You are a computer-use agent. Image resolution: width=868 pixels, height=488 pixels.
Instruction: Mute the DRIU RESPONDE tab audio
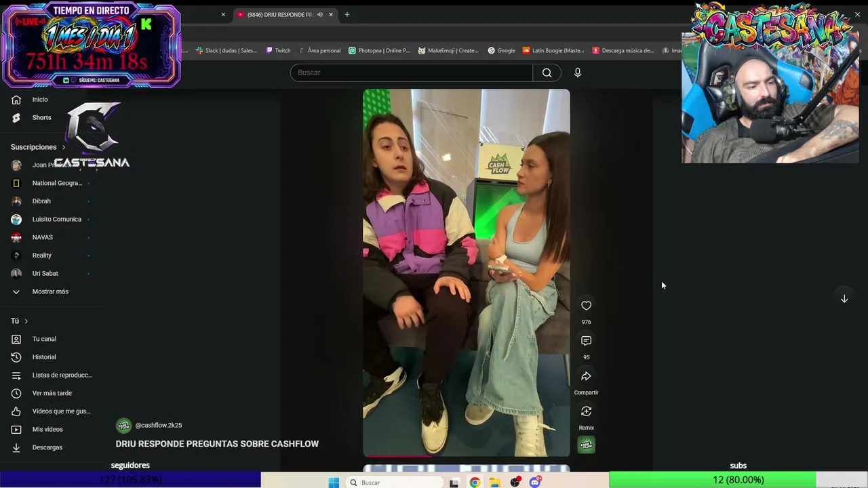pyautogui.click(x=320, y=14)
